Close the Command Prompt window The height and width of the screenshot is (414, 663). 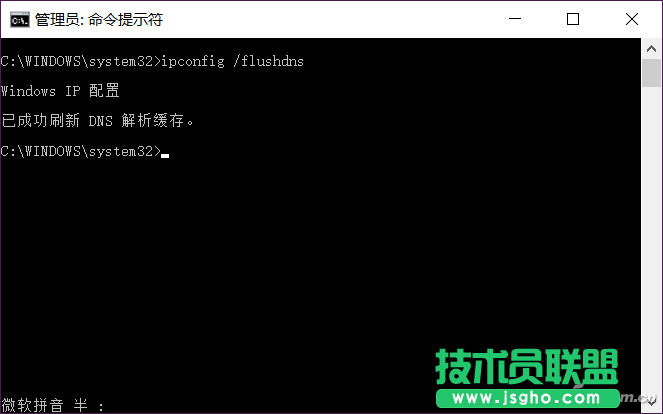632,19
